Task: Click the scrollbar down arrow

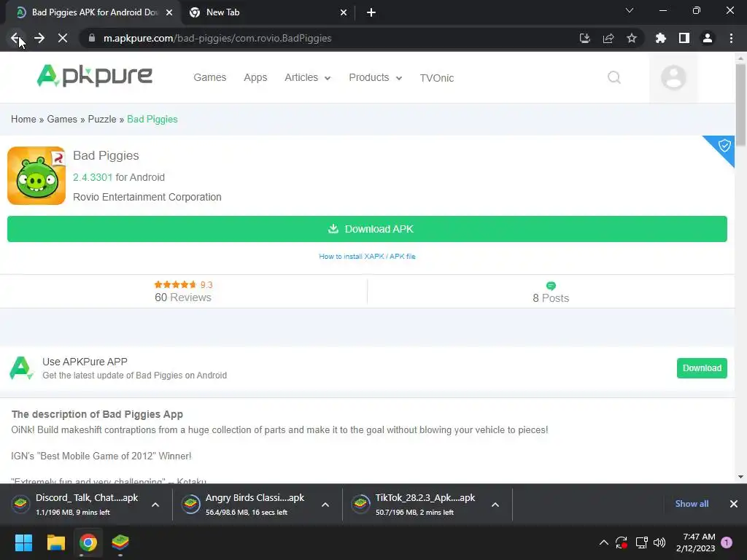Action: 740,477
